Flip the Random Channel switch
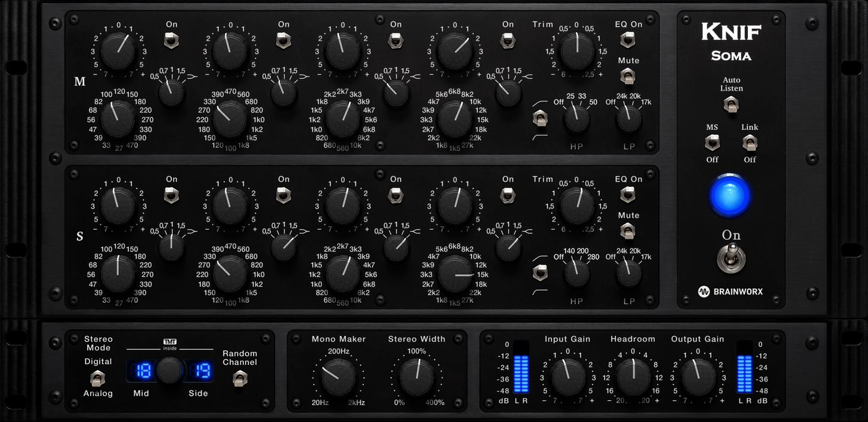 (240, 378)
